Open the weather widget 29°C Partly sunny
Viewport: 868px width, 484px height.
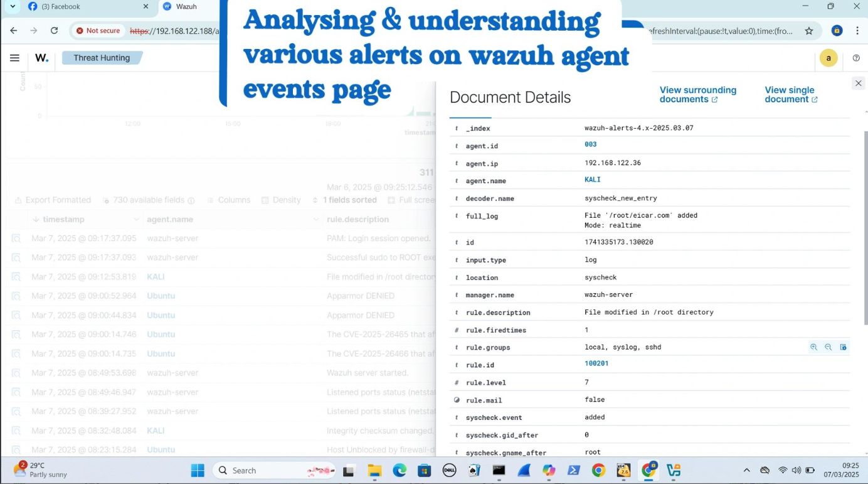[41, 470]
